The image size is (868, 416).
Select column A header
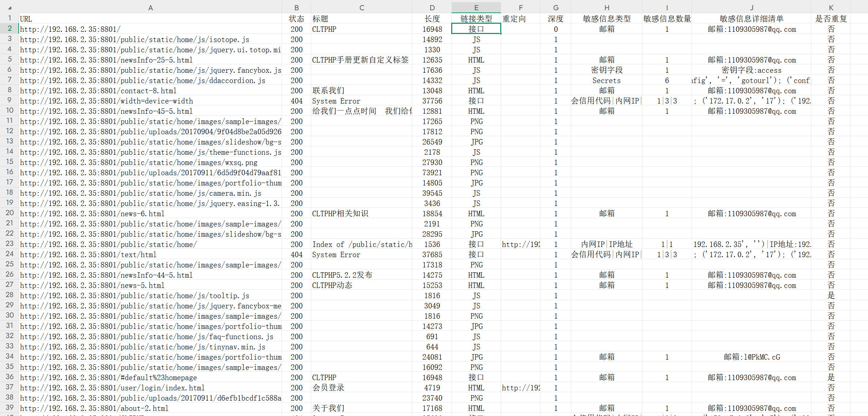tap(150, 8)
